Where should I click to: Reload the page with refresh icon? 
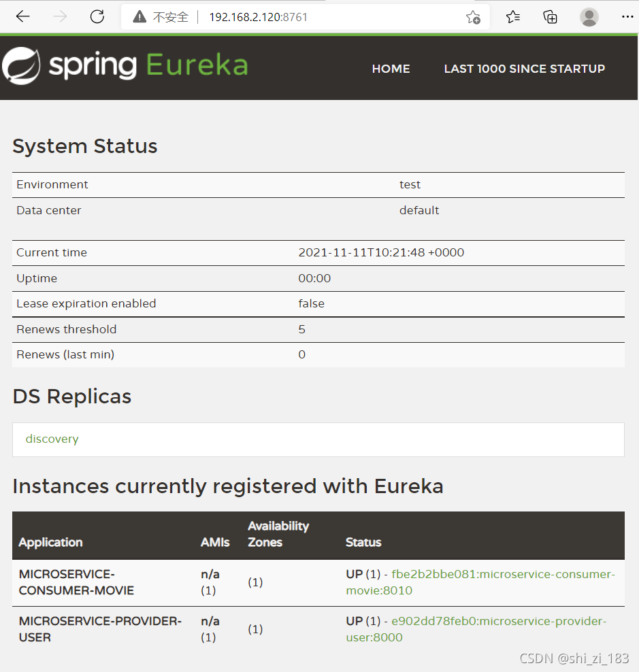97,17
